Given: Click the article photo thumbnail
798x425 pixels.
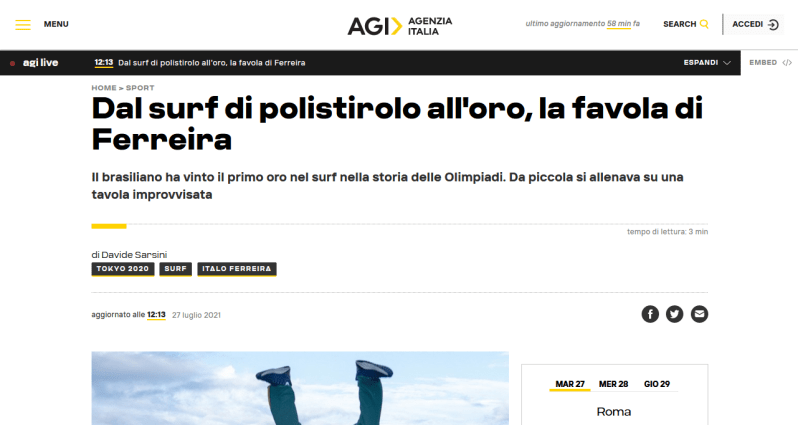Looking at the screenshot, I should coord(300,388).
